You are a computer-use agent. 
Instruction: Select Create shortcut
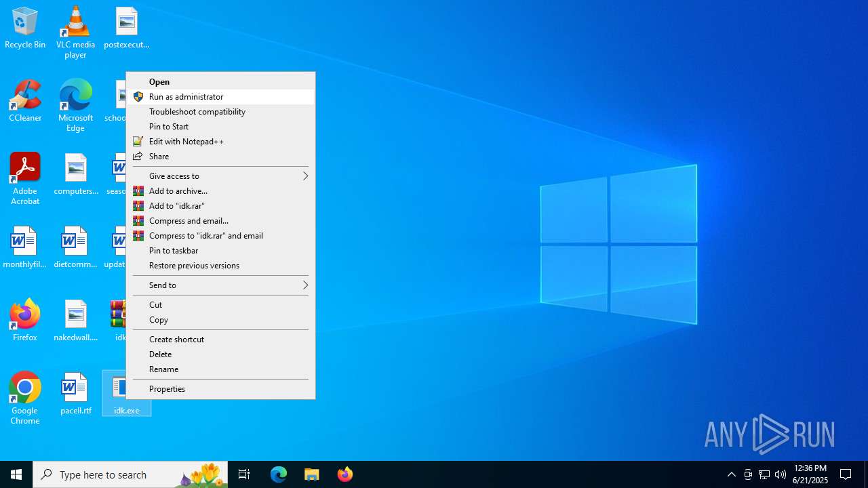[220, 340]
